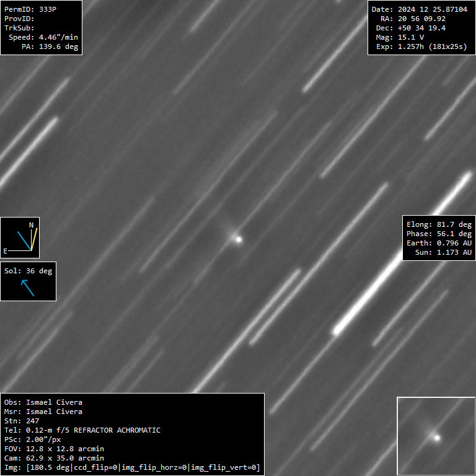Select the 'Img: [180.5 deg|ccd_flip=0...' line
Screen dimensions: 476x476
[x=132, y=467]
